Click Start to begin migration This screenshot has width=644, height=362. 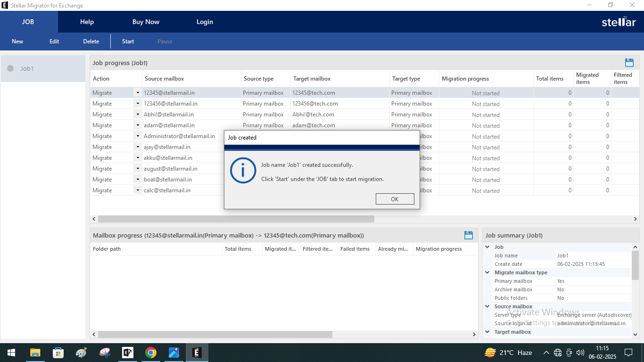[x=128, y=41]
